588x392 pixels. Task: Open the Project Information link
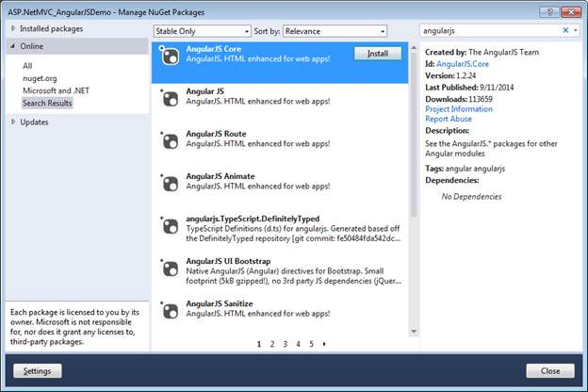[x=459, y=108]
